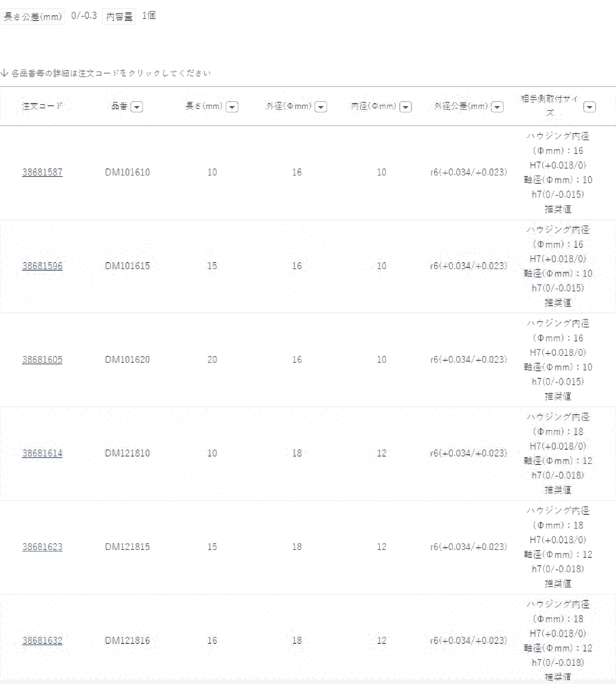Click part number DM101620

(x=127, y=360)
